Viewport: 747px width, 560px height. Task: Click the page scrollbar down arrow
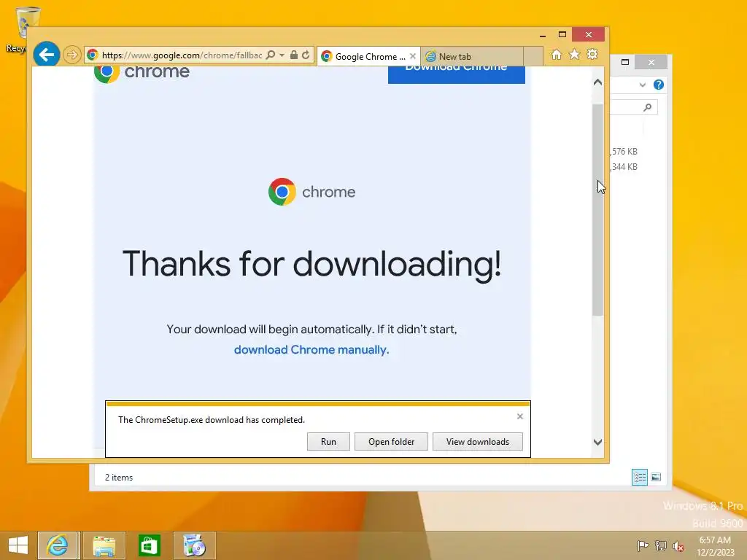tap(598, 442)
